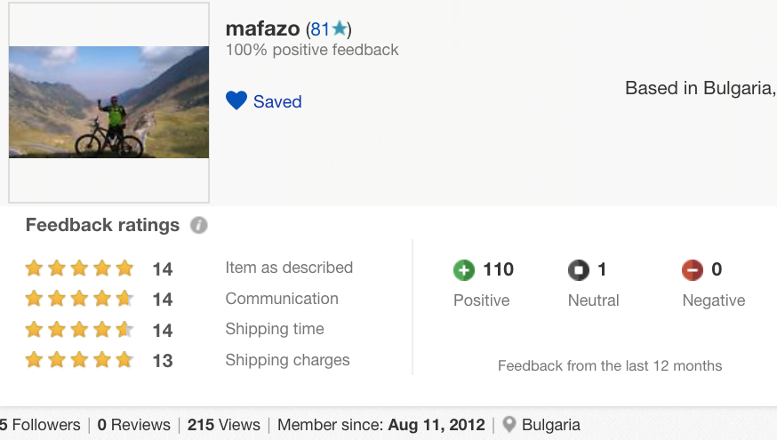Click the Item as described star rating
Image resolution: width=777 pixels, height=440 pixels.
[80, 268]
